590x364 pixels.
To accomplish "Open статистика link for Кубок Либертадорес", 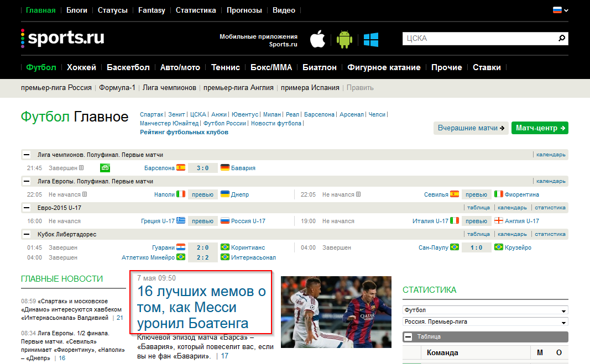I will (550, 234).
